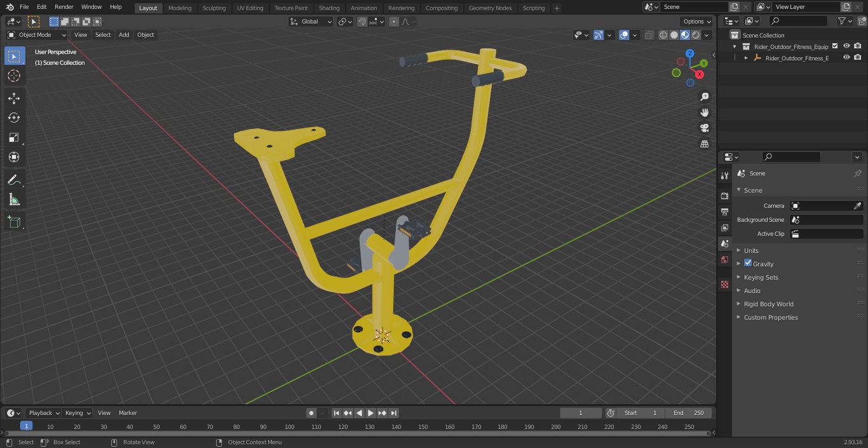Select the Move tool
868x448 pixels.
coord(14,98)
